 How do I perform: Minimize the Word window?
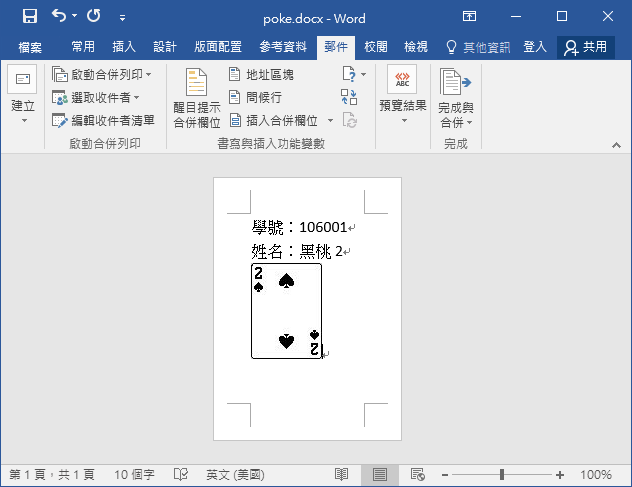point(516,17)
